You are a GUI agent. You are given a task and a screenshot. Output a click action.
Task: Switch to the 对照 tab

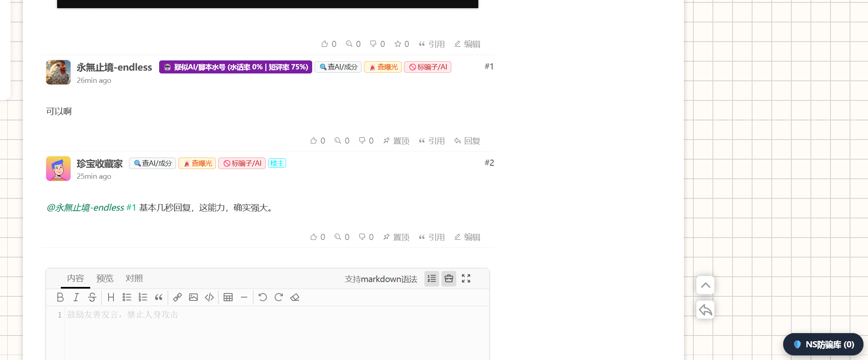point(134,278)
